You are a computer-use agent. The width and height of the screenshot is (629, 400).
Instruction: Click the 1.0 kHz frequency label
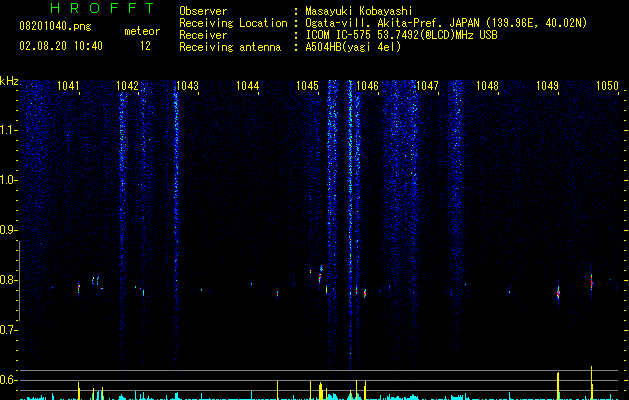coord(8,180)
